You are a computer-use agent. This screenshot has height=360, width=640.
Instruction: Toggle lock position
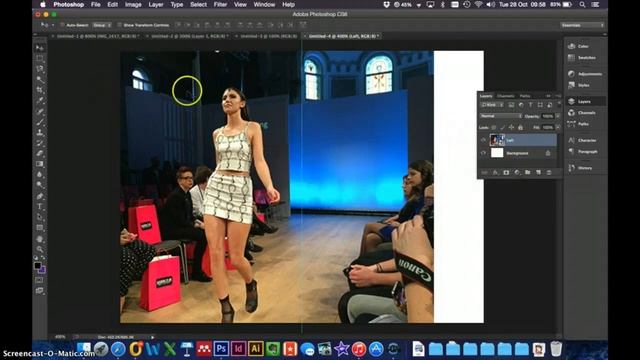pyautogui.click(x=511, y=128)
